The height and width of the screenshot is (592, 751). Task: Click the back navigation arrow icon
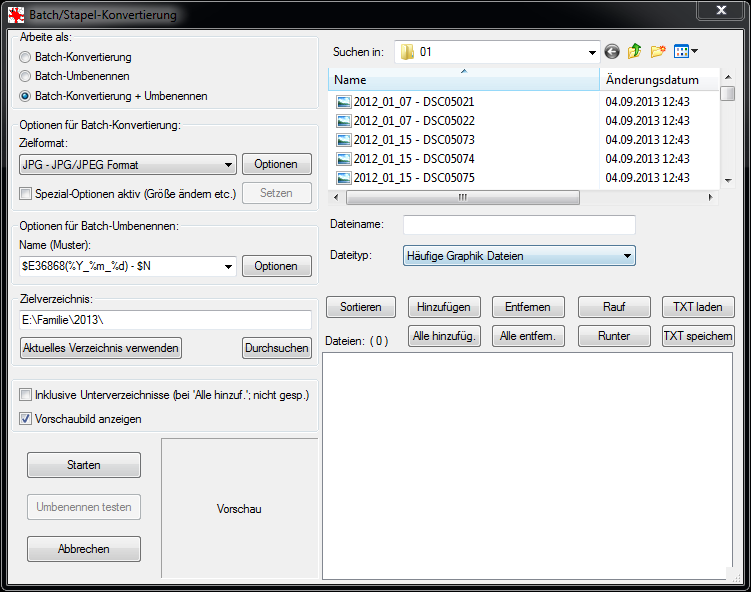point(612,51)
